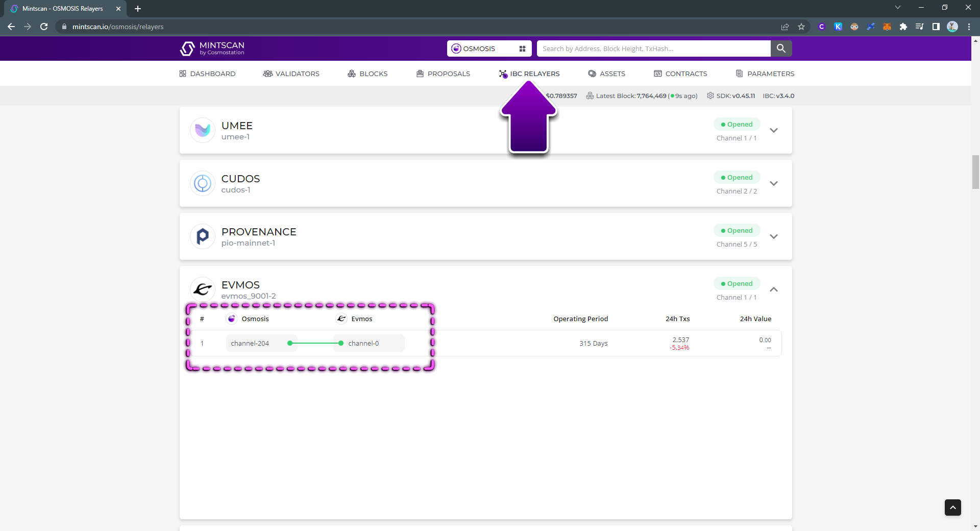Open the Extensions puzzle menu
This screenshot has height=531, width=980.
click(x=903, y=27)
